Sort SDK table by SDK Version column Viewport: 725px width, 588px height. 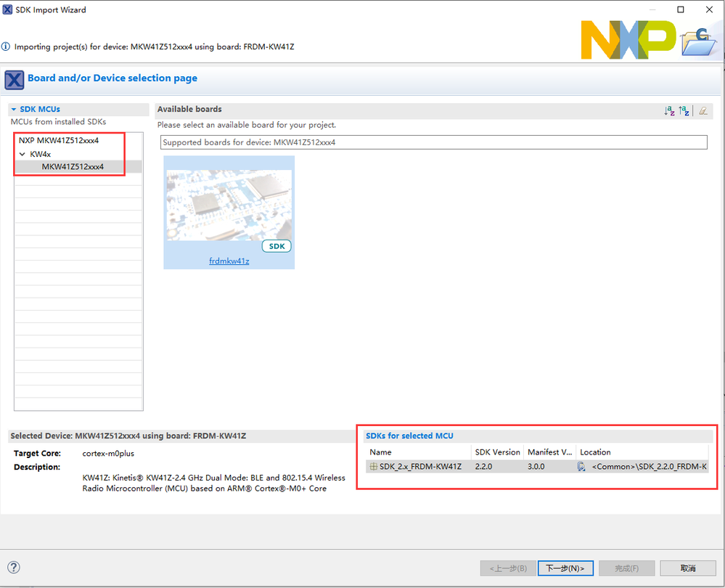[x=498, y=452]
